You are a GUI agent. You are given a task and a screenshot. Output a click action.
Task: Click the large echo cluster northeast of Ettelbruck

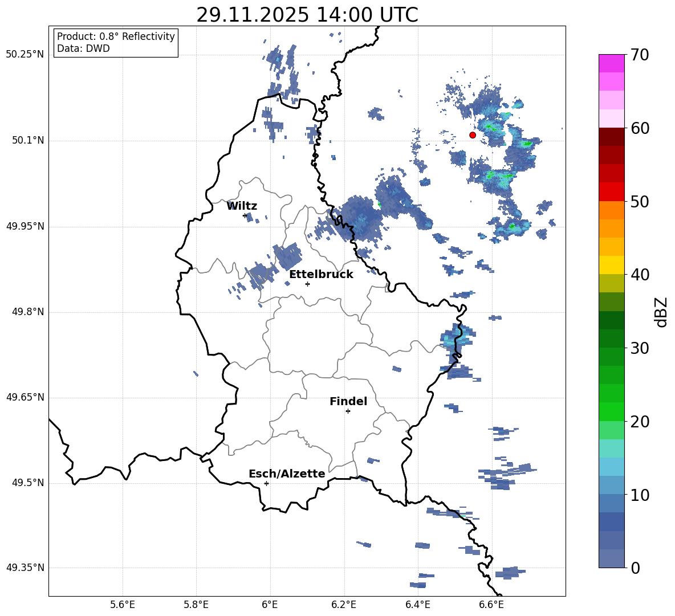pos(359,218)
